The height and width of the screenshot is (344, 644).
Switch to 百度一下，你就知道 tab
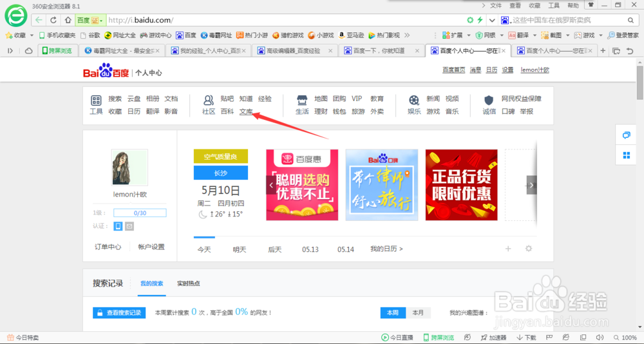click(381, 50)
